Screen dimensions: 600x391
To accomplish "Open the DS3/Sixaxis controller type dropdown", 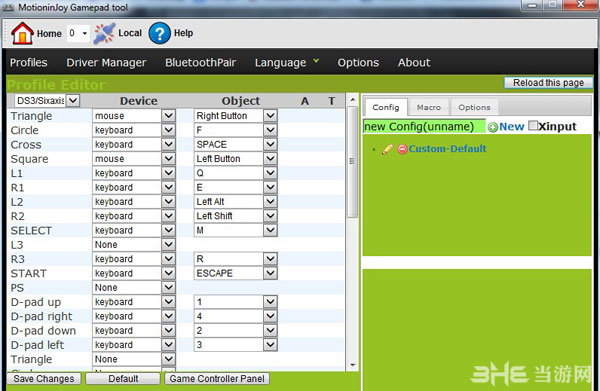I will pyautogui.click(x=47, y=101).
